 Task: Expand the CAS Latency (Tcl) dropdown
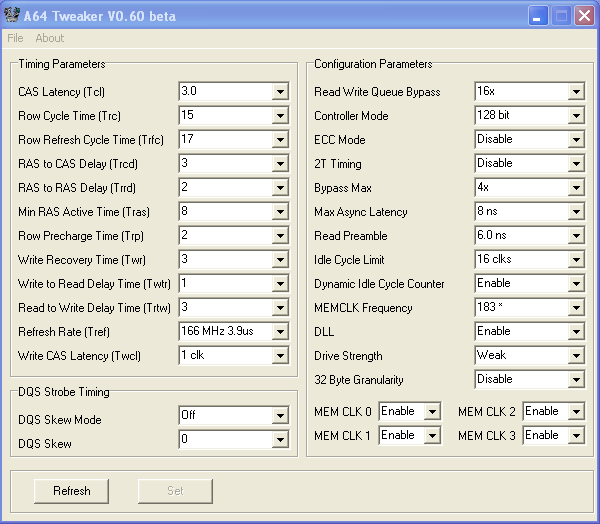click(279, 92)
